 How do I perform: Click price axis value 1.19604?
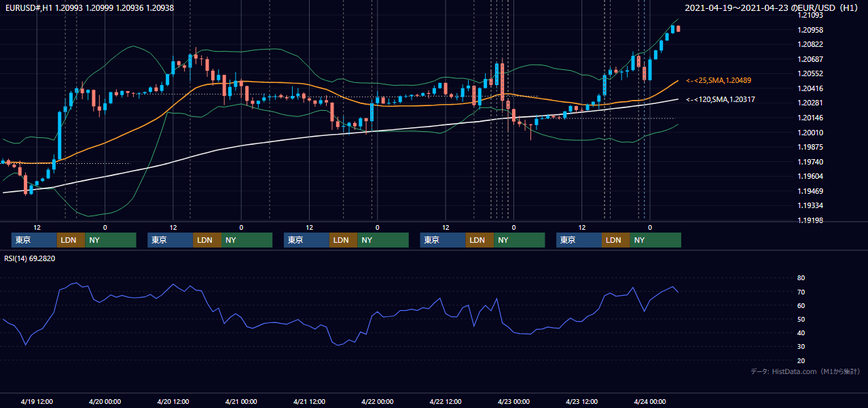(810, 176)
